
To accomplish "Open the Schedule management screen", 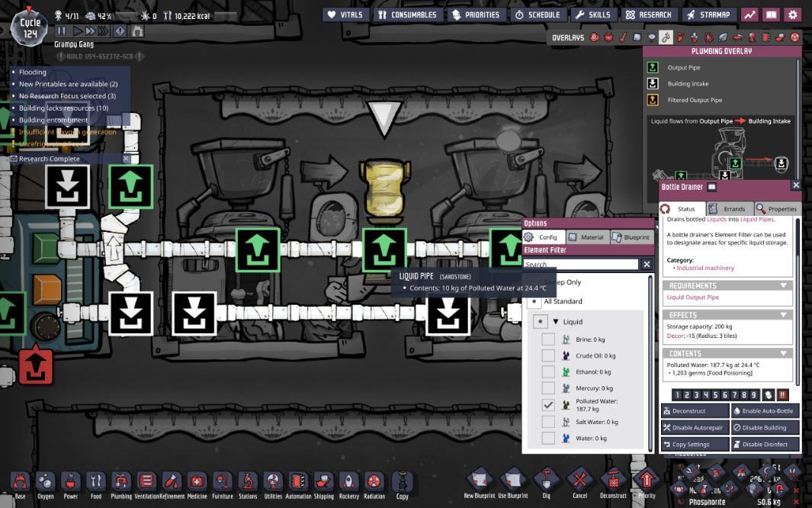I will (538, 15).
